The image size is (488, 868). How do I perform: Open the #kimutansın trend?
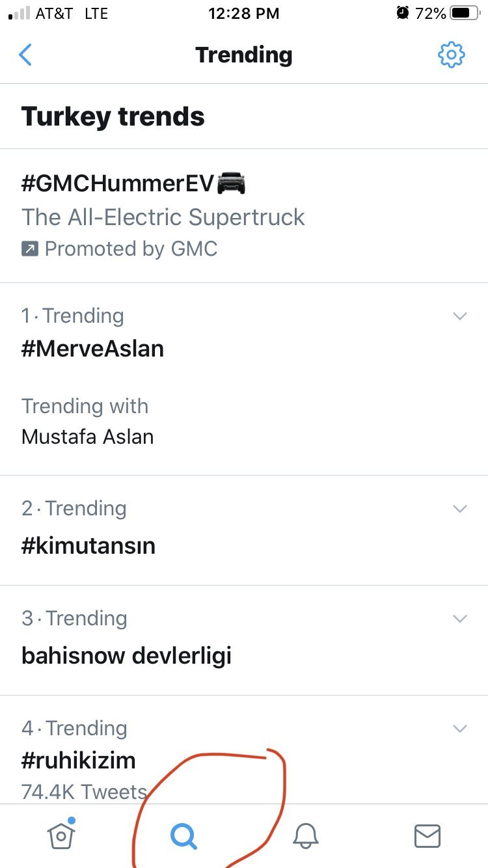(x=244, y=530)
